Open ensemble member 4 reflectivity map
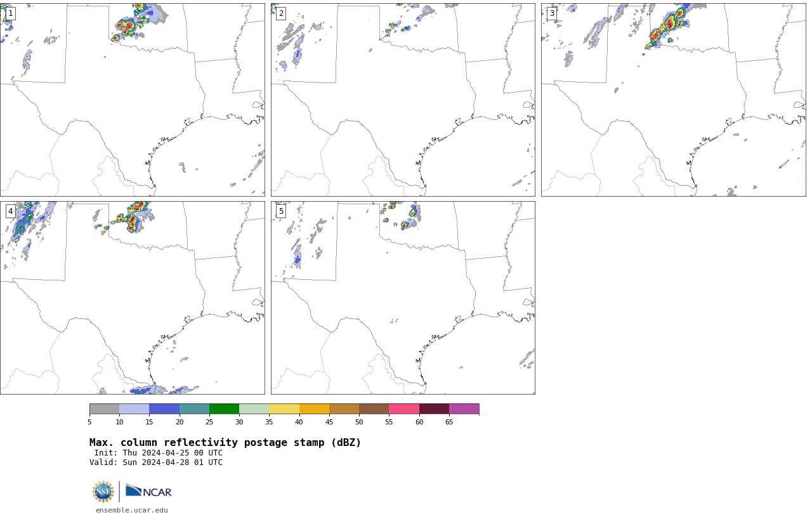Image resolution: width=812 pixels, height=517 pixels. point(132,298)
